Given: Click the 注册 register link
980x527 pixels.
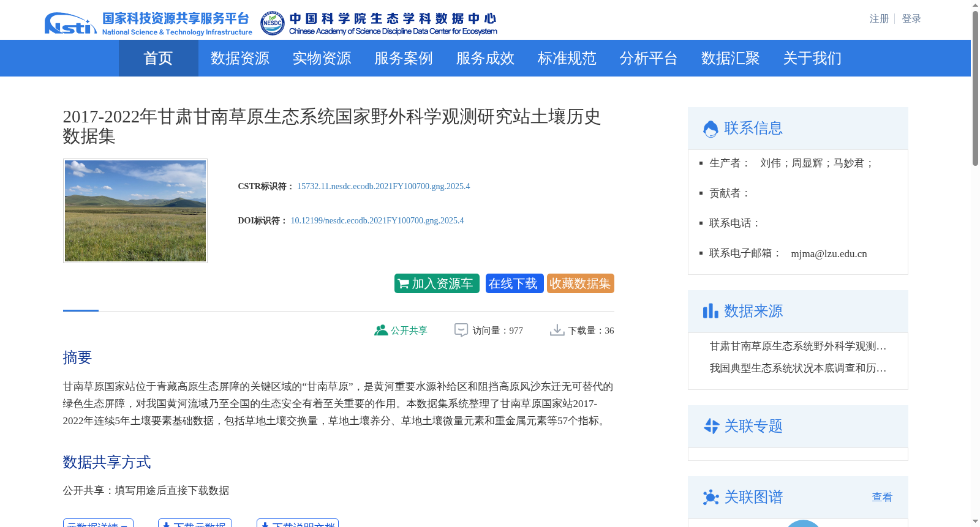Looking at the screenshot, I should (879, 19).
